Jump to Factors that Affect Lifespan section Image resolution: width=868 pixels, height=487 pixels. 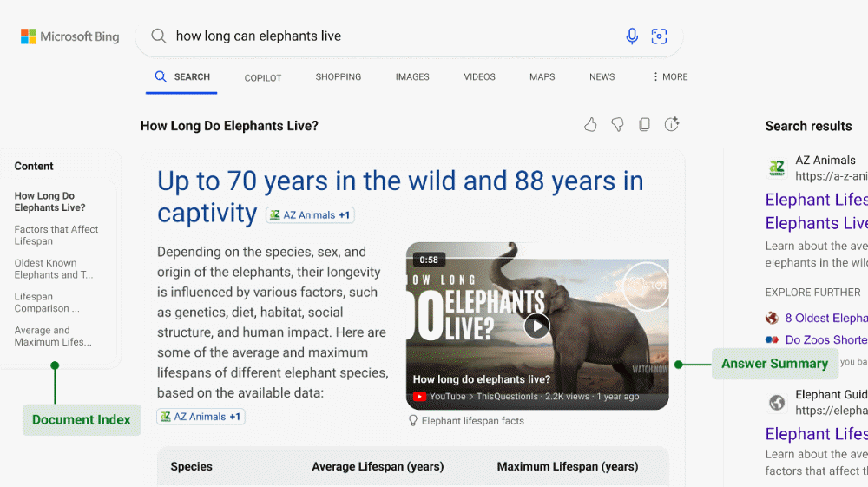click(56, 235)
